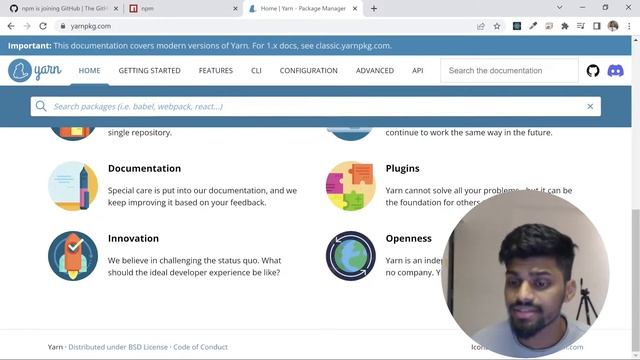This screenshot has width=640, height=360.
Task: Switch to the npm tab
Action: click(x=182, y=9)
